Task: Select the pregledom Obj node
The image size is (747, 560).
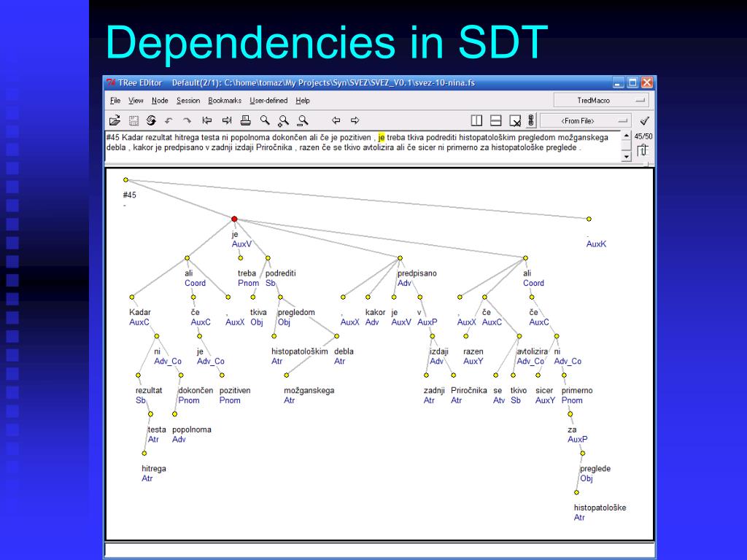Action: coord(281,297)
